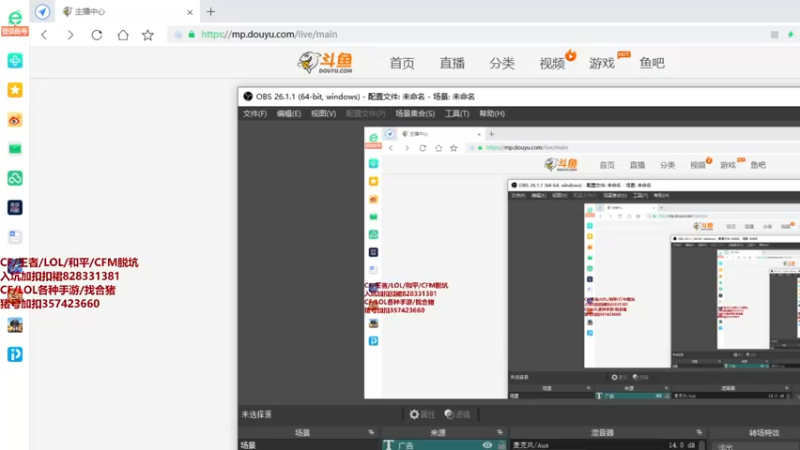This screenshot has width=800, height=450.
Task: Click the 转场特效 panel header
Action: pos(764,433)
